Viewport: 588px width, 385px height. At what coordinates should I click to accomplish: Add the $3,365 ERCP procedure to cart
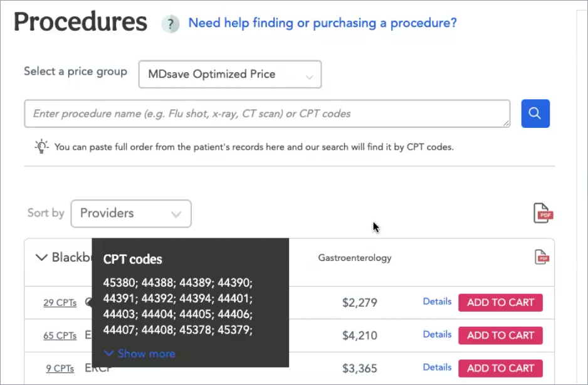click(x=500, y=368)
